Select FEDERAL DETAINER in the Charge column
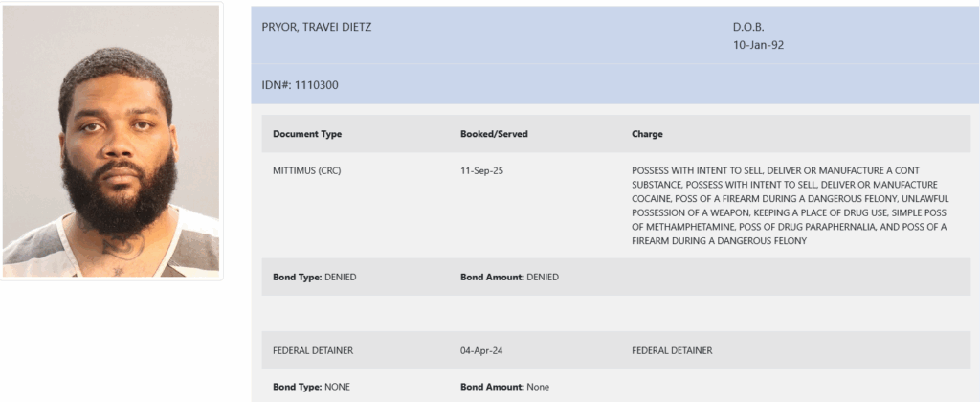The image size is (980, 402). (672, 350)
